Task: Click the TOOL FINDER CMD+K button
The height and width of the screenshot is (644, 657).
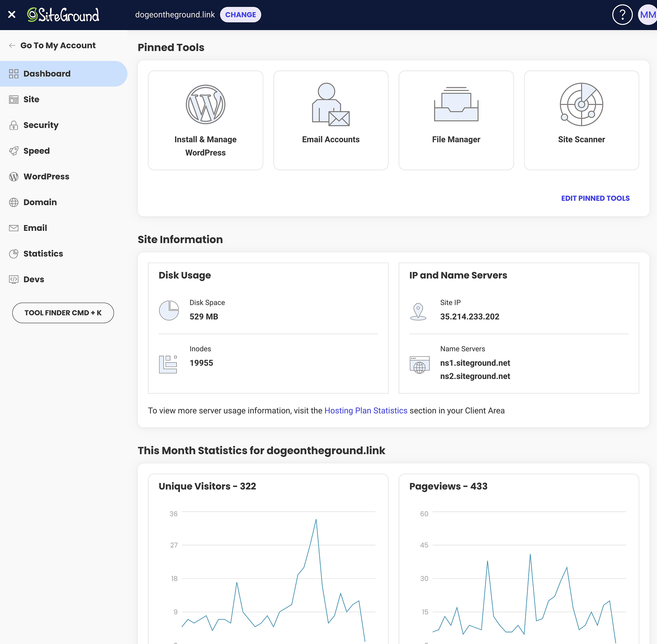Action: pos(63,313)
